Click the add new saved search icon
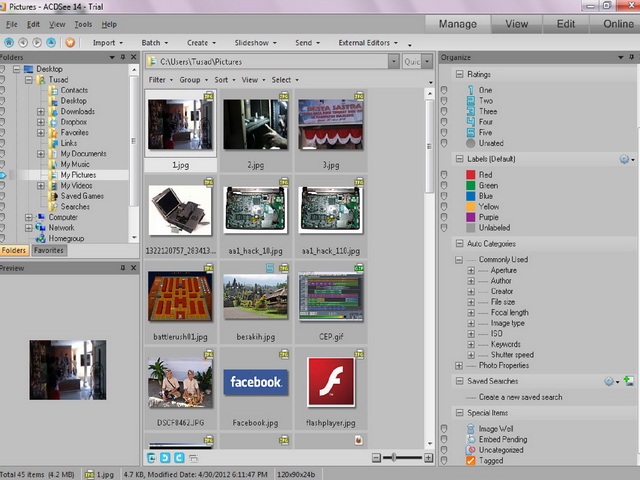This screenshot has height=480, width=640. [x=629, y=381]
